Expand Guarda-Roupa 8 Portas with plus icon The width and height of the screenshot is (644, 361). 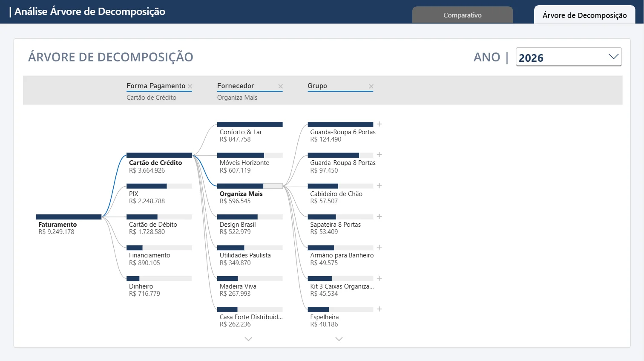(379, 155)
